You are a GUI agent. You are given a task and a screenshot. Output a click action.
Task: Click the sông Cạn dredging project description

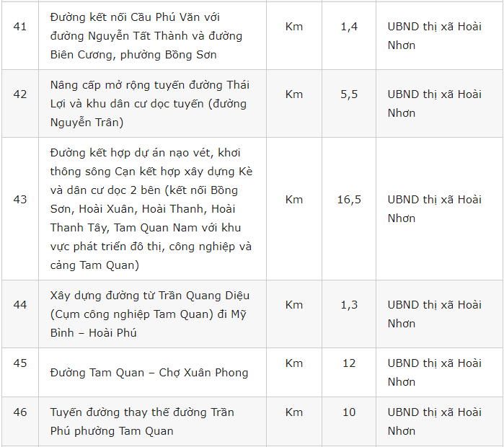click(x=151, y=209)
